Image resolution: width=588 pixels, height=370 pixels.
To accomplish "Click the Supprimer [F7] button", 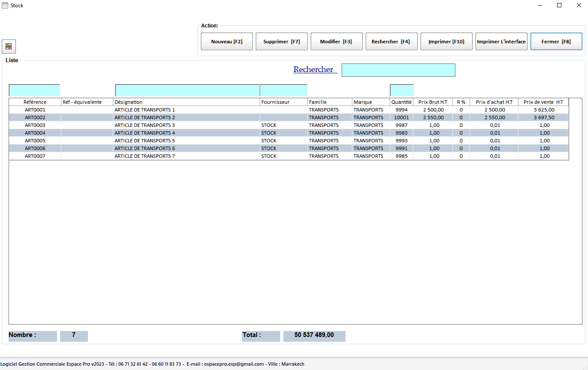I will click(282, 42).
